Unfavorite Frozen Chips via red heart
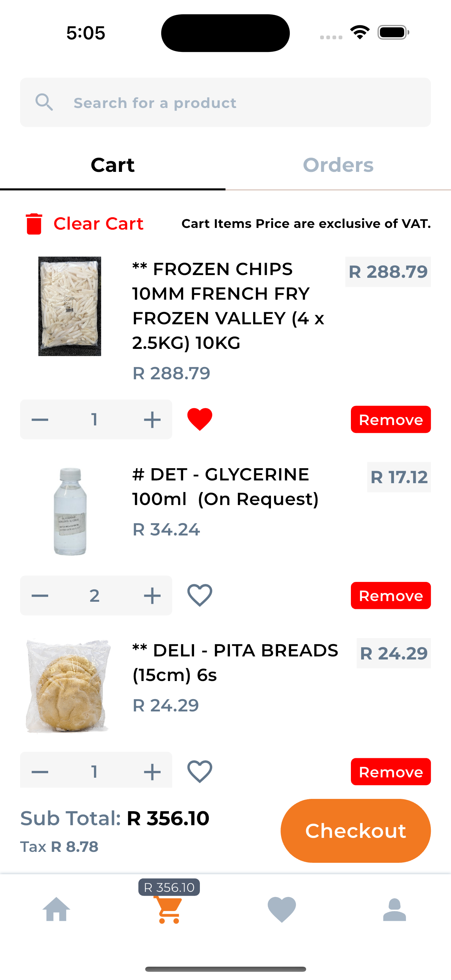The width and height of the screenshot is (451, 980). pyautogui.click(x=200, y=419)
